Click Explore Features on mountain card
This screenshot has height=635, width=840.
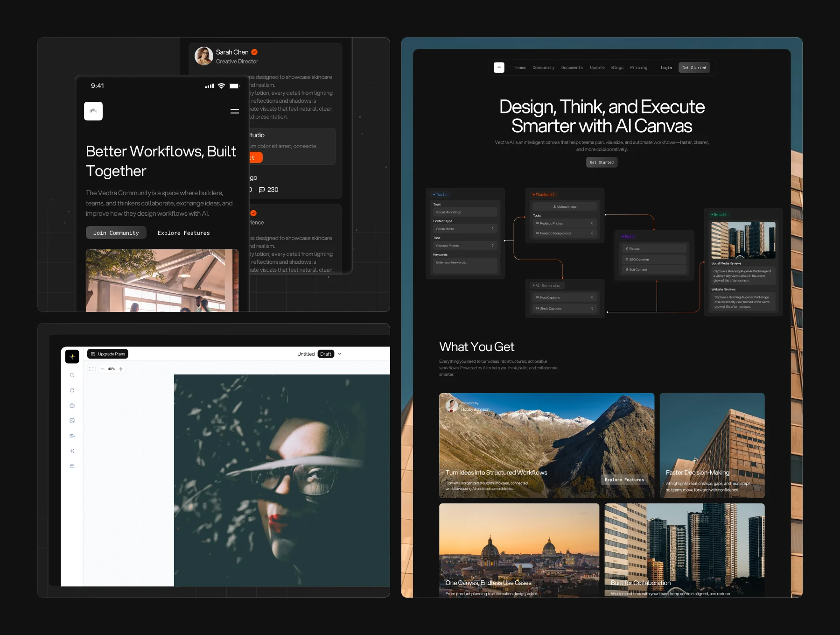[x=624, y=480]
